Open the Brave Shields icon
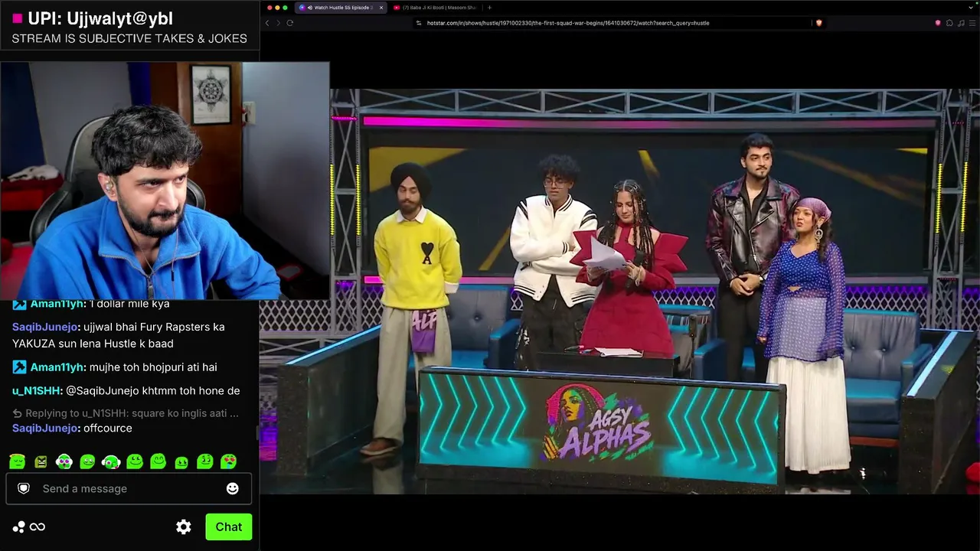Viewport: 980px width, 551px height. pyautogui.click(x=818, y=23)
